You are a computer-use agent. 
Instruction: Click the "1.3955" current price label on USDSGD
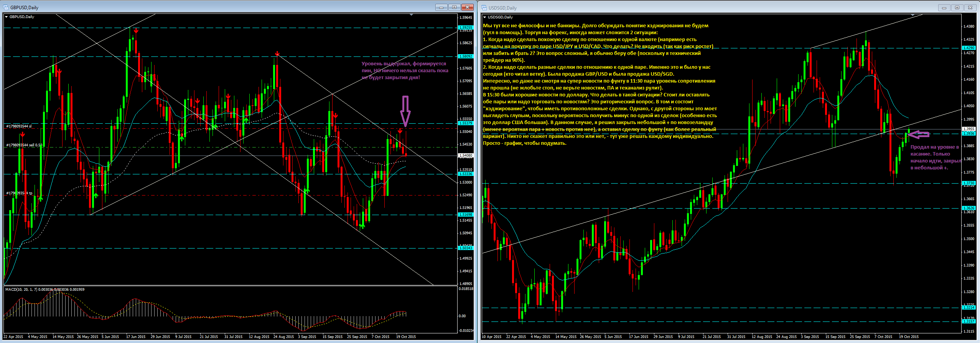tap(969, 129)
